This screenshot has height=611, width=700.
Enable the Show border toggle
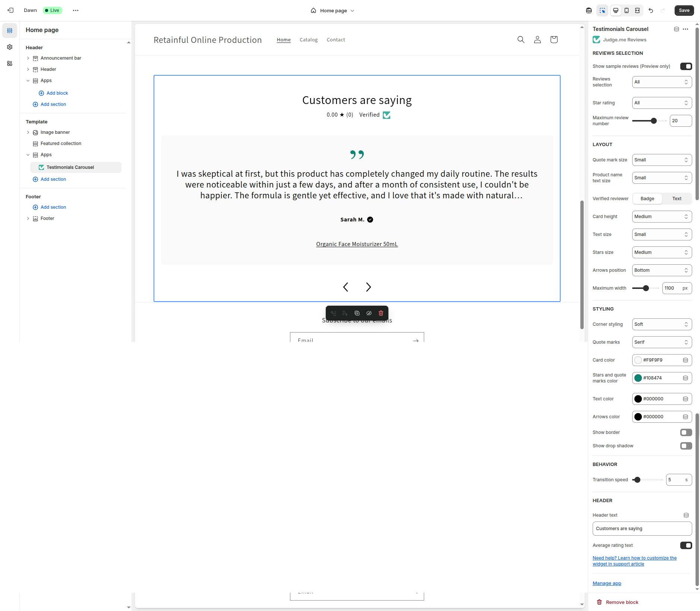pyautogui.click(x=686, y=432)
